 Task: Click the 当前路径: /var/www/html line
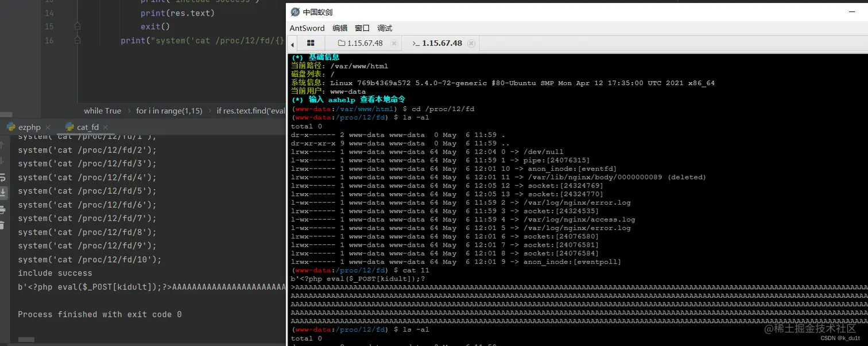coord(340,66)
